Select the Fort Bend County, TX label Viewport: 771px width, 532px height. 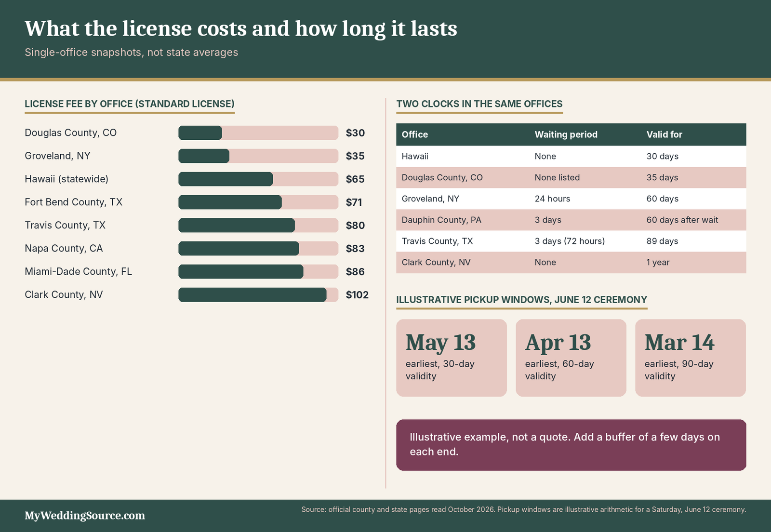[x=73, y=202]
